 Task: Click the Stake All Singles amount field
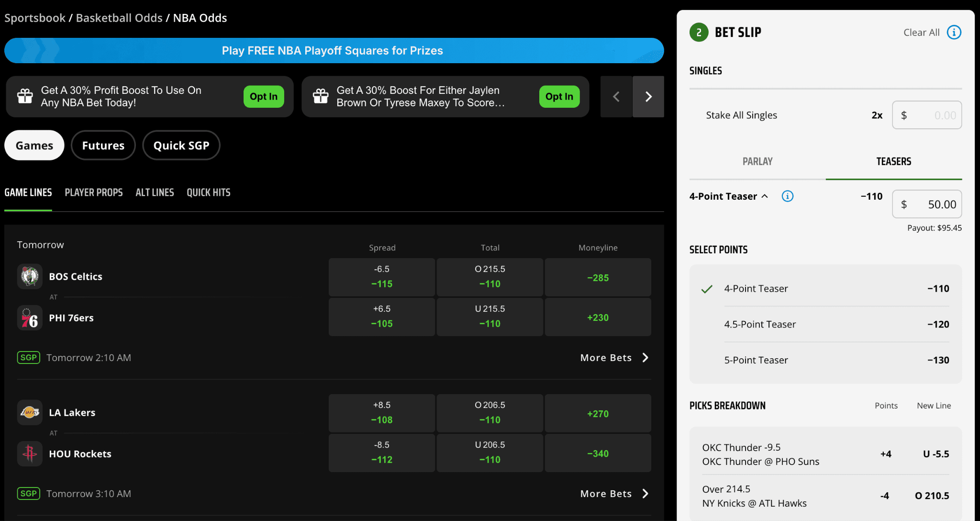(x=927, y=115)
